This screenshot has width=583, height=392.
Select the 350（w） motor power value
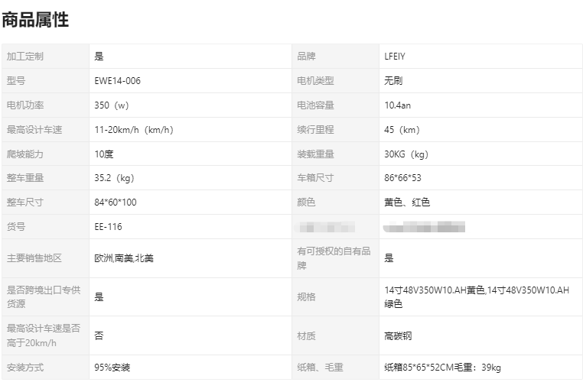coord(112,105)
